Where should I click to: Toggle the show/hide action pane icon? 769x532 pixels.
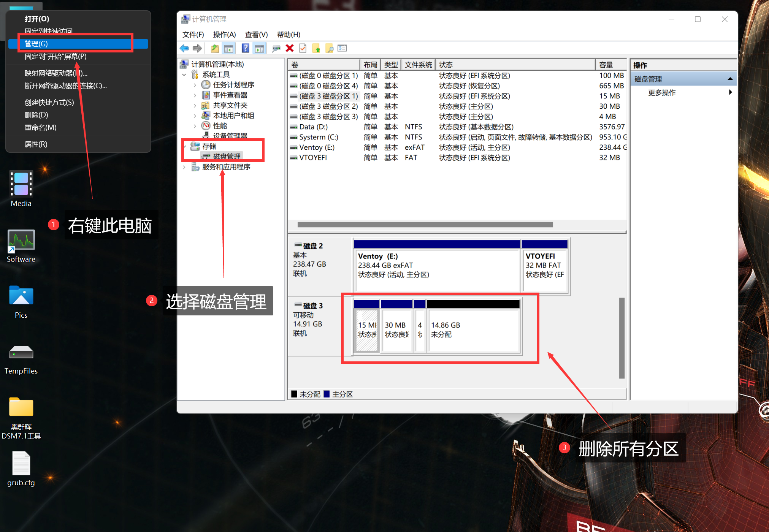point(259,48)
